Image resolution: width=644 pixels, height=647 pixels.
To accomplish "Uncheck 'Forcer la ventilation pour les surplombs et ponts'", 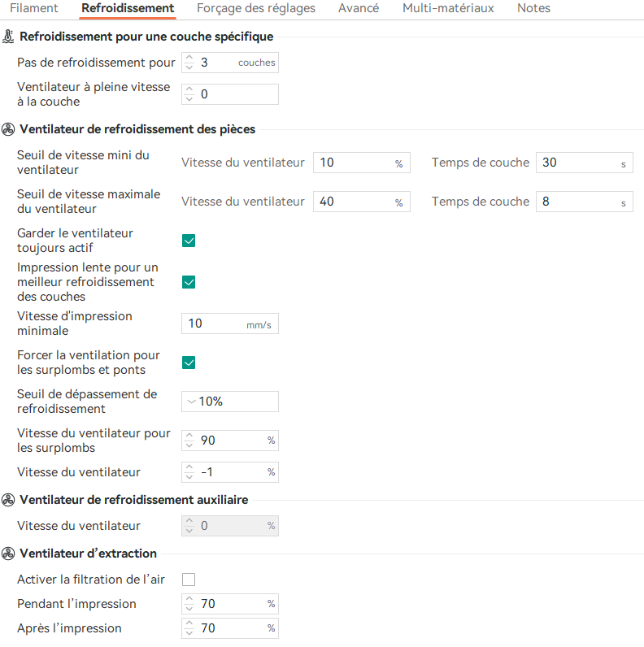I will 189,363.
